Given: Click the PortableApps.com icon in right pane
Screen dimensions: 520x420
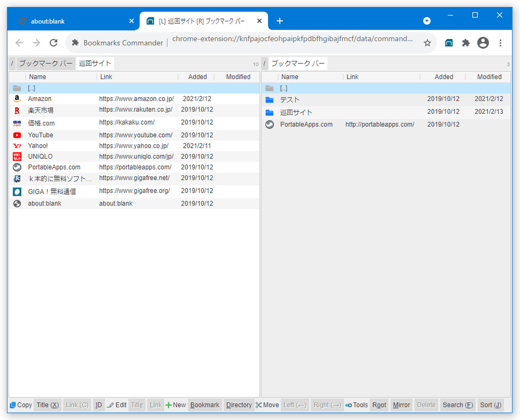Looking at the screenshot, I should [x=270, y=125].
